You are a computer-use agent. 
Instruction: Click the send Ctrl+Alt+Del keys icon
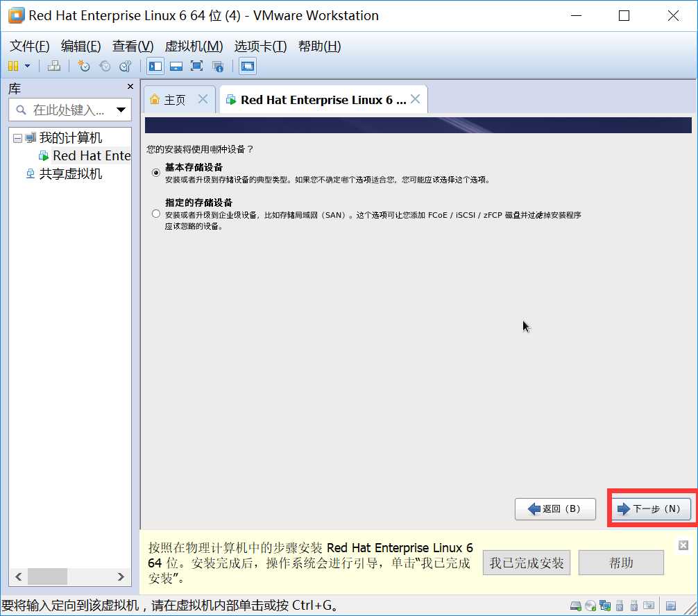point(54,67)
